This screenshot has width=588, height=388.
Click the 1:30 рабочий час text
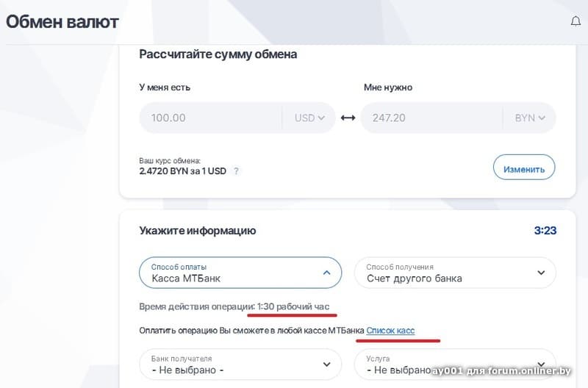[x=293, y=306]
